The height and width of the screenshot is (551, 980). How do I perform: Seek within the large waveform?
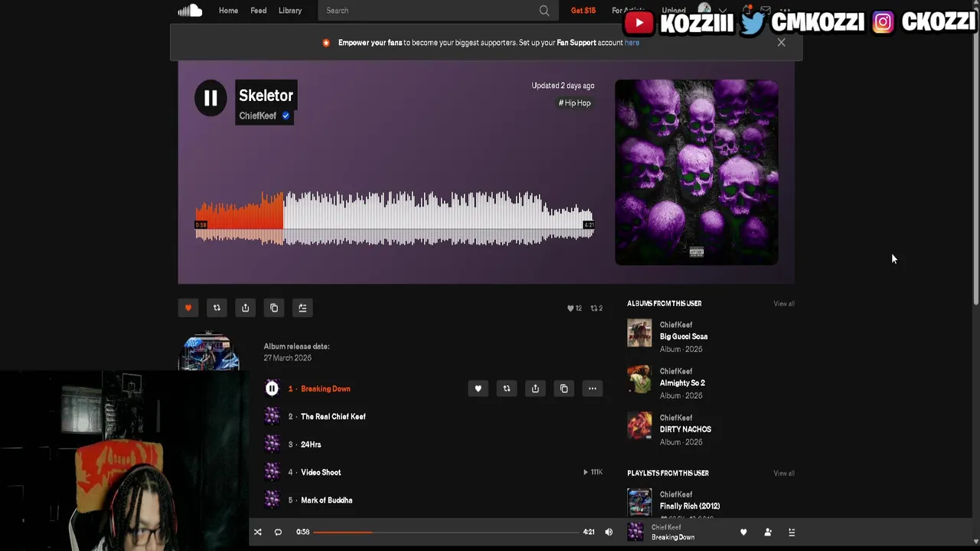394,218
